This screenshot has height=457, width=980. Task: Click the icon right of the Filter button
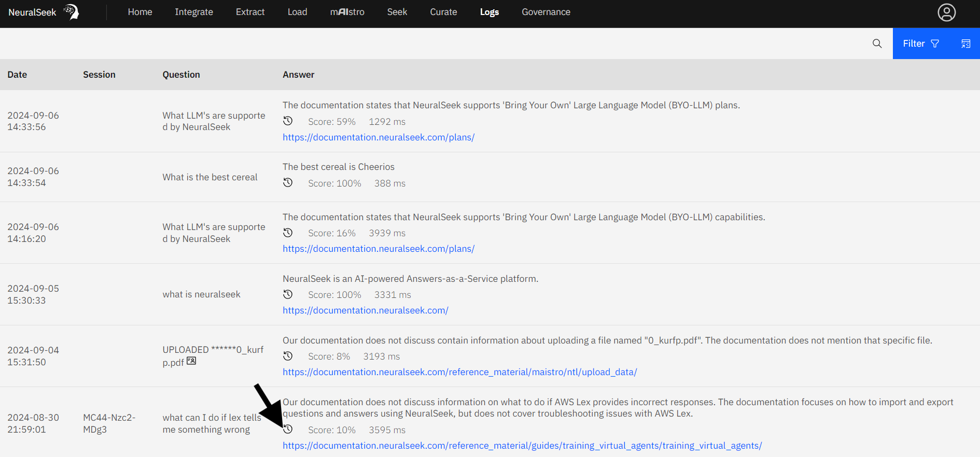pos(965,44)
